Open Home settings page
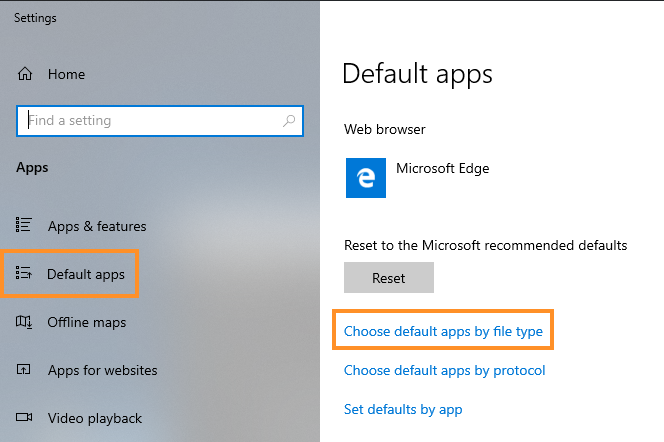Image resolution: width=664 pixels, height=442 pixels. [66, 74]
